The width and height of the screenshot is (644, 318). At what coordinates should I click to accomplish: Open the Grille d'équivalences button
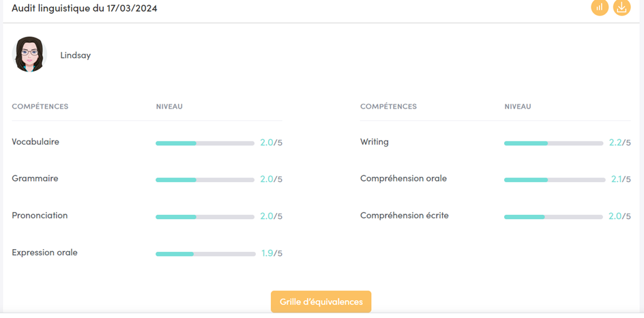[x=321, y=301]
